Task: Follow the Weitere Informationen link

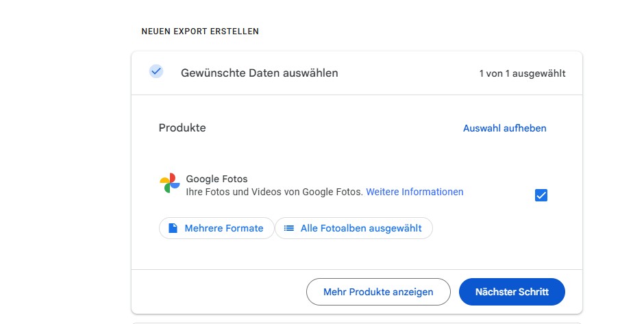Action: coord(414,192)
